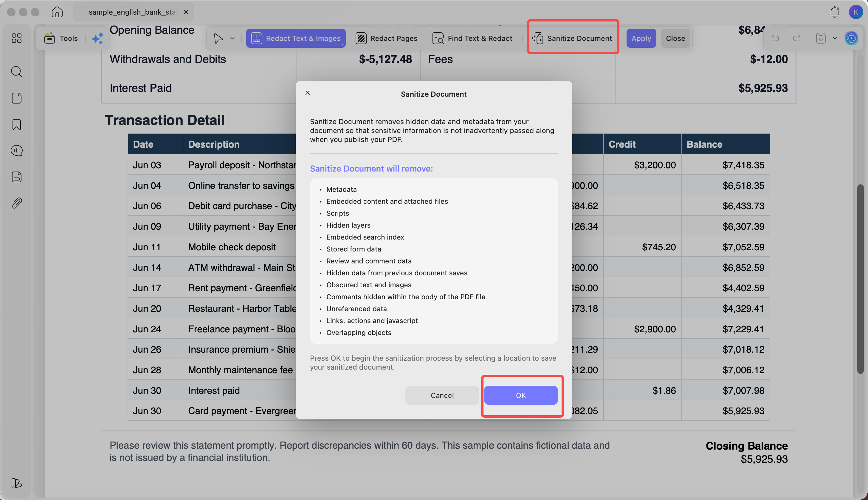Click the Scripts list item
This screenshot has width=868, height=500.
click(x=338, y=213)
